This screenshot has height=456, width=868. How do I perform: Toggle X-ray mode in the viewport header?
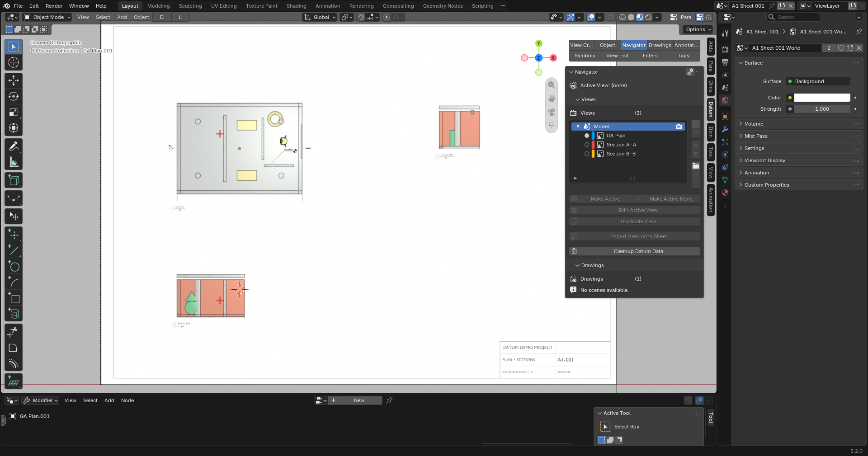click(611, 17)
